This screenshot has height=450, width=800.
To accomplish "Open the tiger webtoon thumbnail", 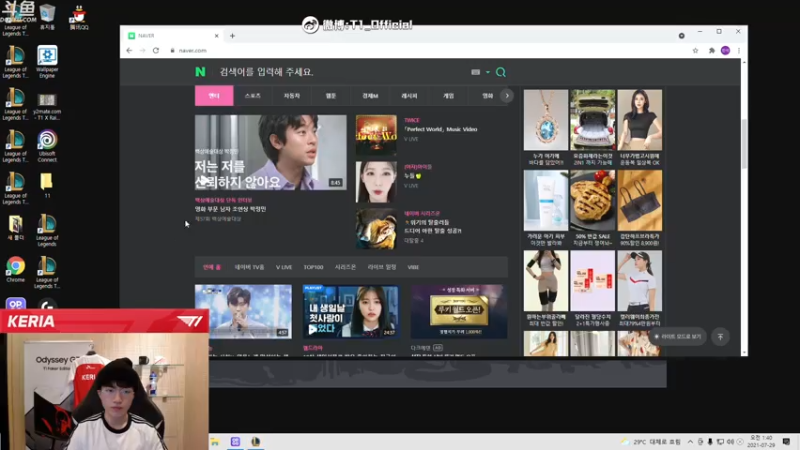I will [376, 229].
